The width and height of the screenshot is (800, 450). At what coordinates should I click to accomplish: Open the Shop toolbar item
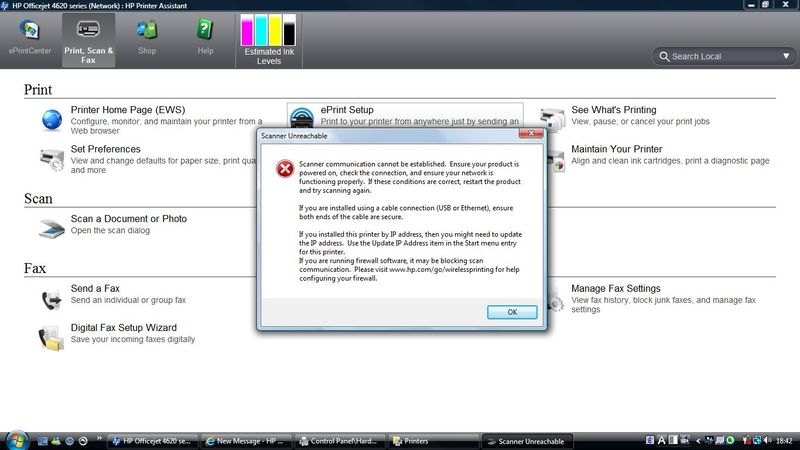point(147,37)
